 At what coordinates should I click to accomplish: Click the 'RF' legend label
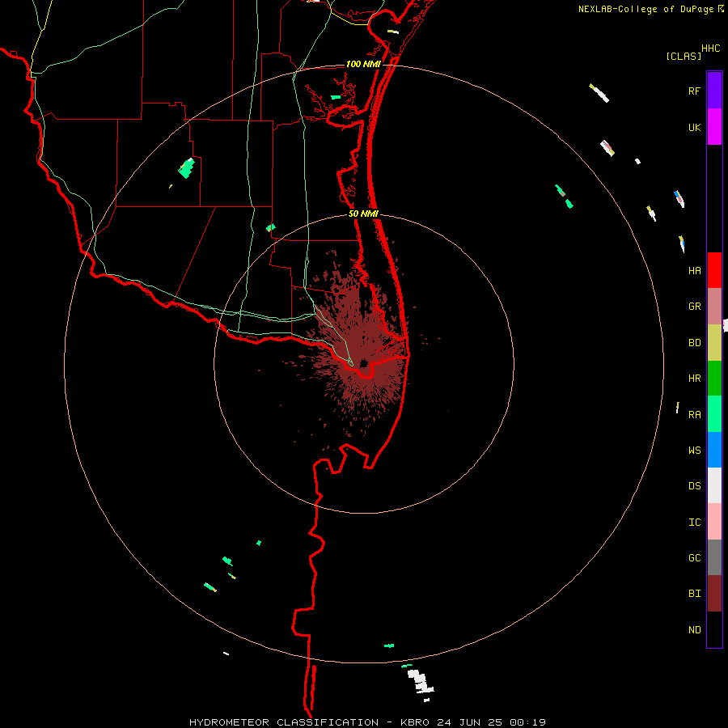(x=694, y=91)
